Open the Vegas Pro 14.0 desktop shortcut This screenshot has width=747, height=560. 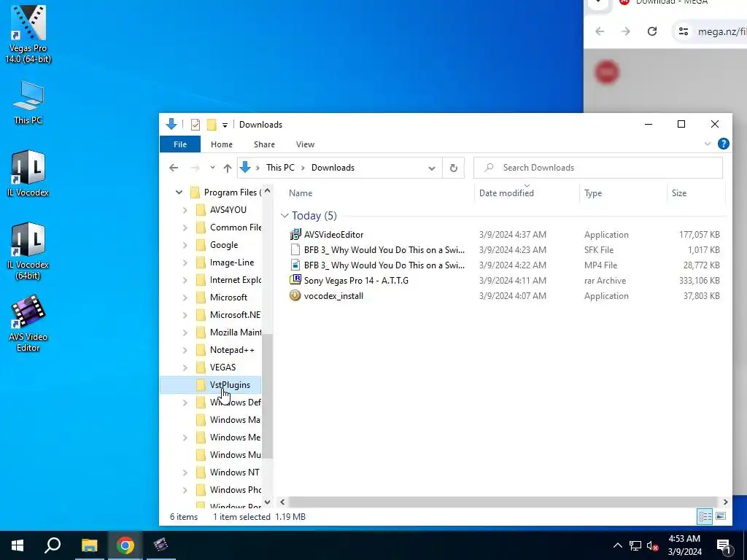click(x=28, y=34)
